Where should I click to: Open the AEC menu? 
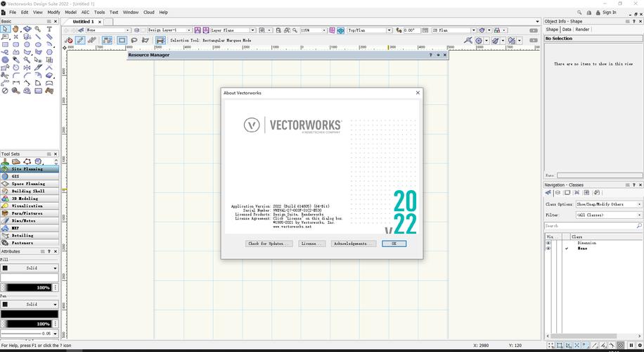tap(85, 13)
